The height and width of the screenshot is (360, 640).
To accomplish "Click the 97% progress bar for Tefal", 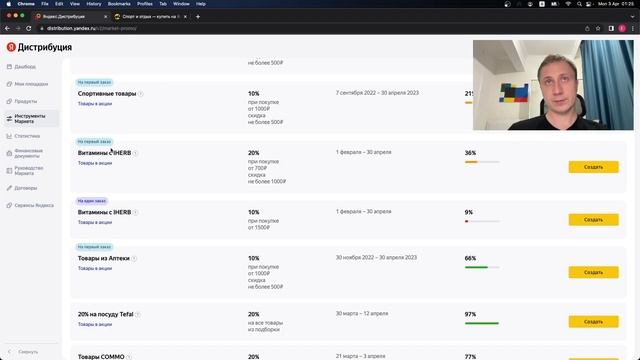I will (482, 323).
